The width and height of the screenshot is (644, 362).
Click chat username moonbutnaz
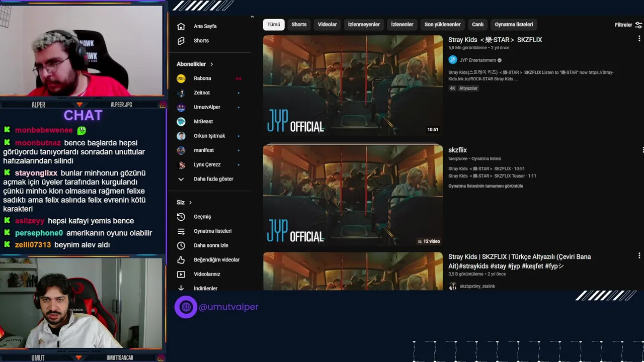coord(38,143)
